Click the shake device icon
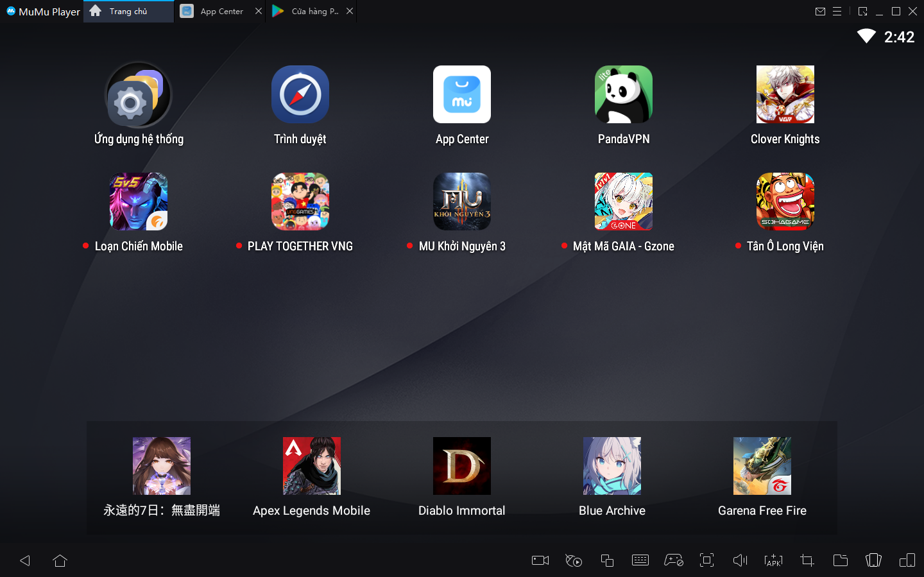This screenshot has width=924, height=577. point(873,560)
